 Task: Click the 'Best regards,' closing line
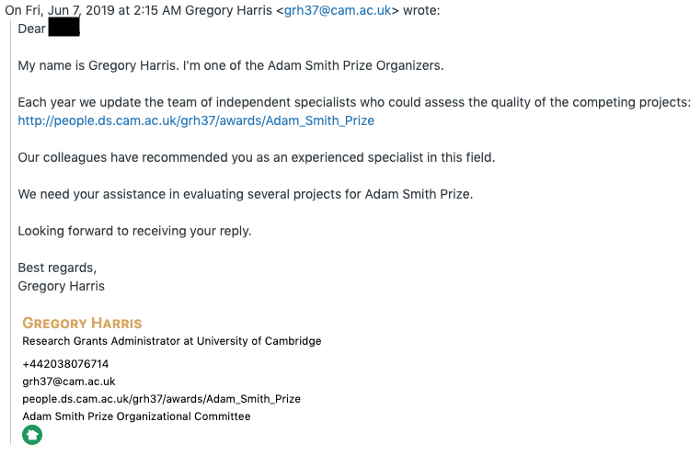coord(57,267)
